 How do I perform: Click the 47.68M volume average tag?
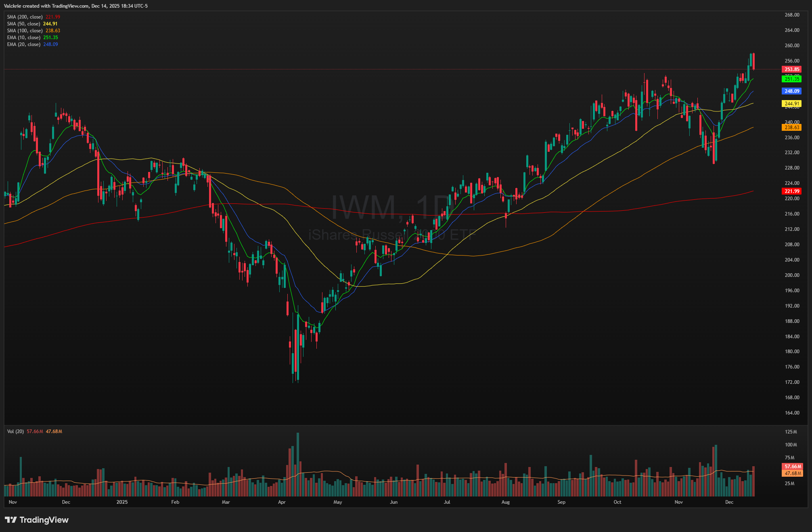pyautogui.click(x=792, y=473)
